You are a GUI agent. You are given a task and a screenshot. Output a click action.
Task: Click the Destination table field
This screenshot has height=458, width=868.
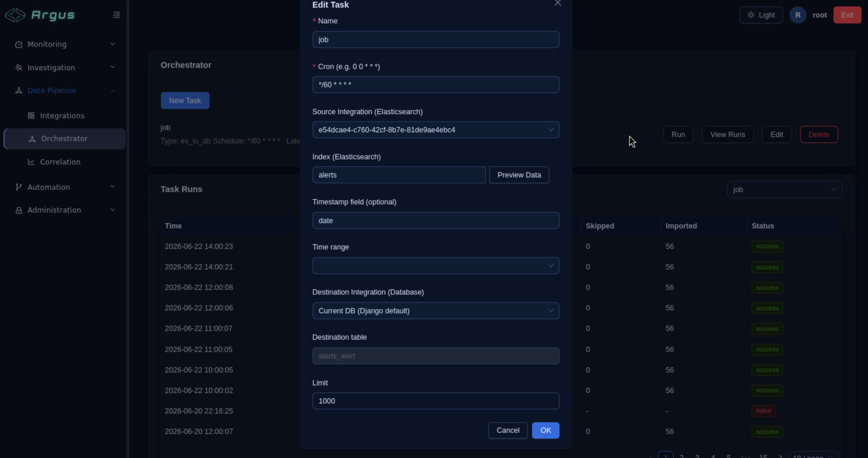pyautogui.click(x=436, y=356)
